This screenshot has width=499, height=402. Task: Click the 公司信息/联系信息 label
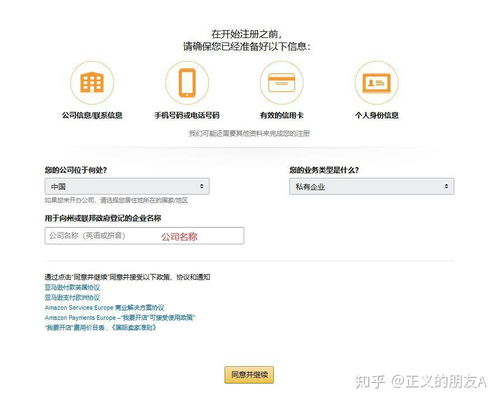pos(92,115)
